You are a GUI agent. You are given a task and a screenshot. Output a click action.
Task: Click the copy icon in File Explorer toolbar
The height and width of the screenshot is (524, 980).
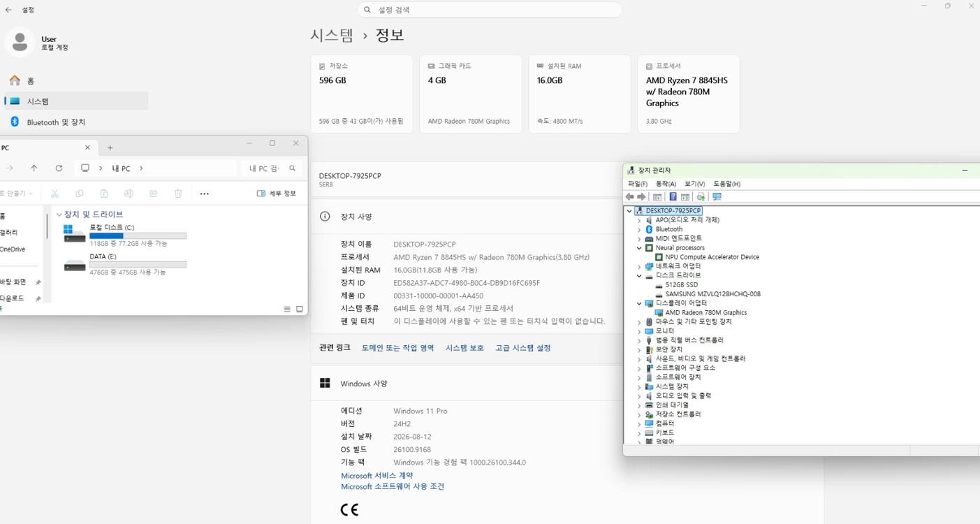pyautogui.click(x=80, y=194)
